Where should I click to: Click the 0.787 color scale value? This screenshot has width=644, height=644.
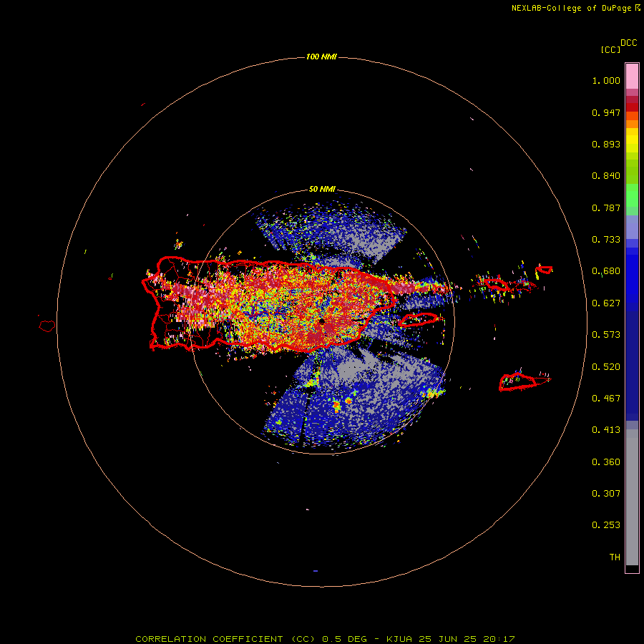(606, 208)
